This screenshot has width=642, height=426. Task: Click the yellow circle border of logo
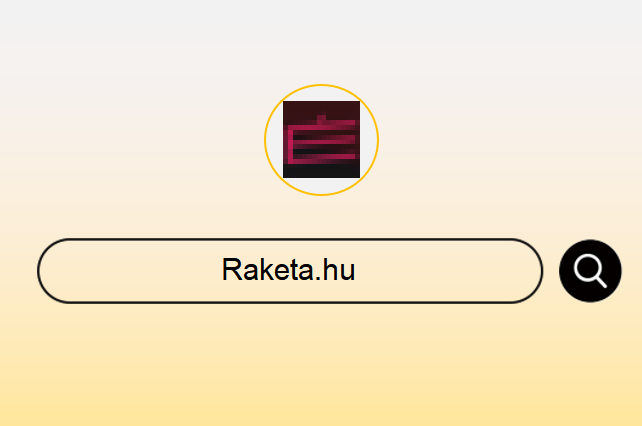[x=321, y=85]
